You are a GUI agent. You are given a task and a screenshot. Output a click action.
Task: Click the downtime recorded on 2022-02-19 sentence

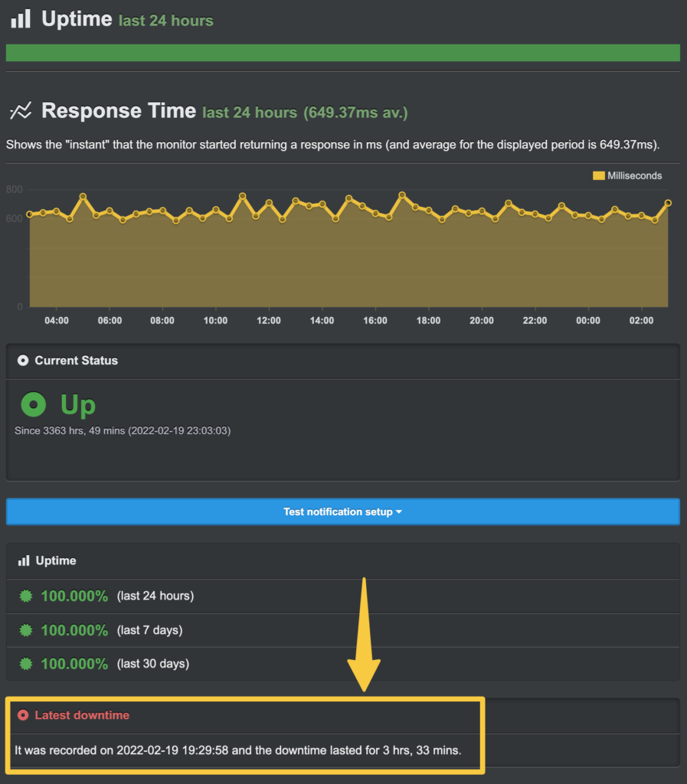(x=238, y=750)
